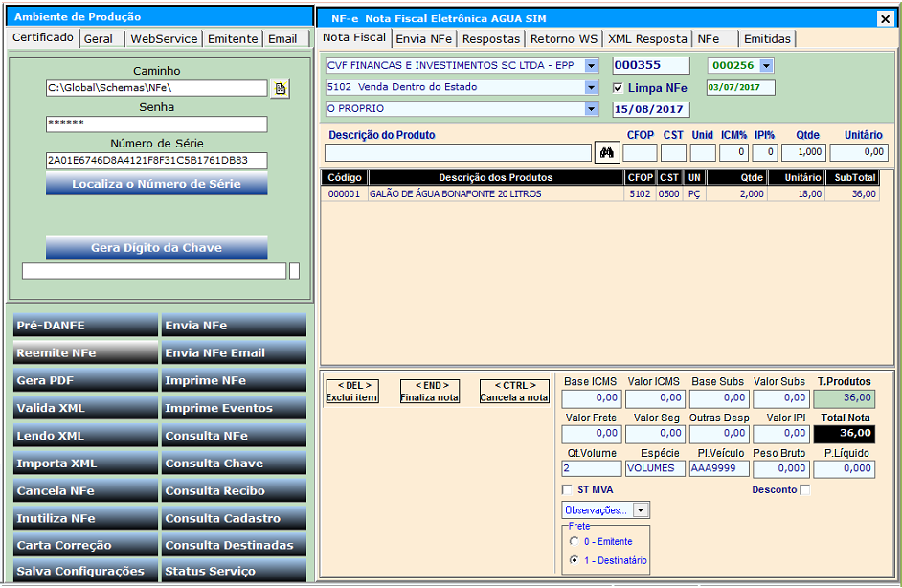The width and height of the screenshot is (902, 588).
Task: Select the 1 - Destinatário frete option
Action: 575,560
